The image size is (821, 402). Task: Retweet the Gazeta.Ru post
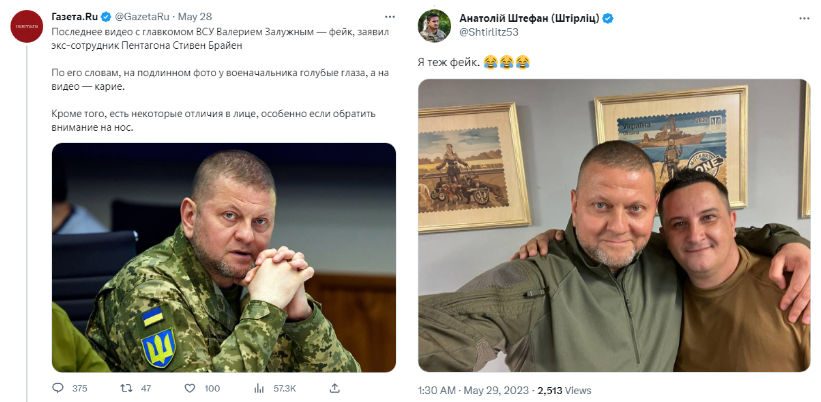(x=126, y=388)
